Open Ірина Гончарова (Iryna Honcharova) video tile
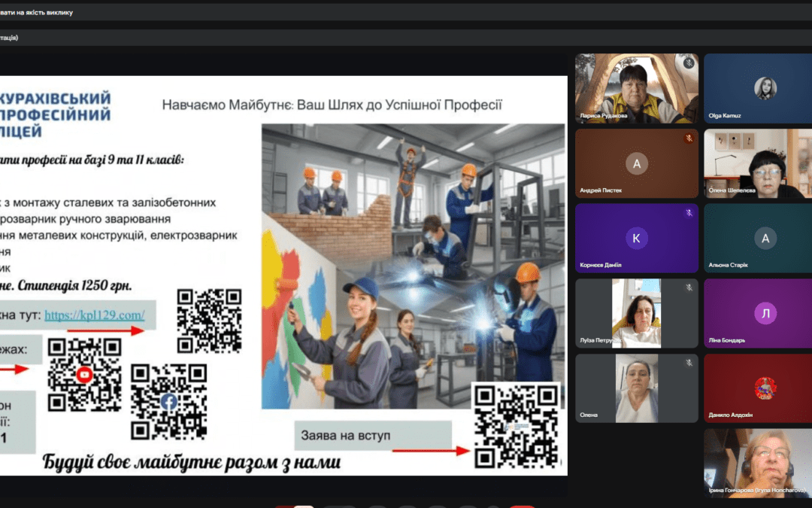The width and height of the screenshot is (812, 508). point(758,463)
